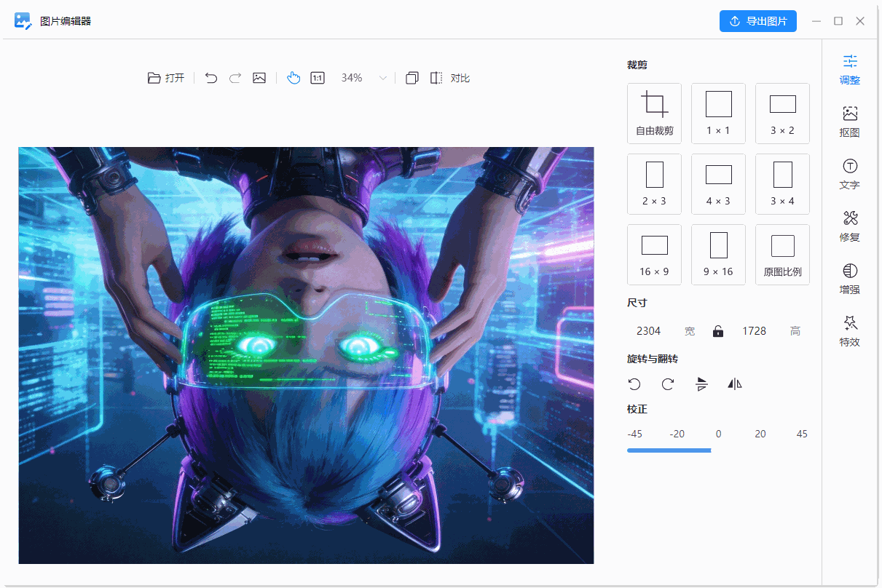Open the 打开 file menu
882x588 pixels.
[166, 78]
